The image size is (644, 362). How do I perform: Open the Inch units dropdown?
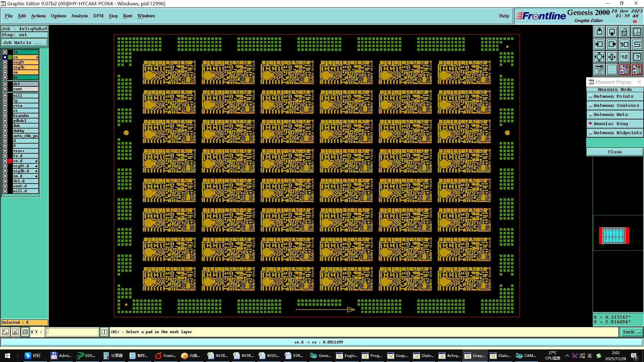pos(631,332)
